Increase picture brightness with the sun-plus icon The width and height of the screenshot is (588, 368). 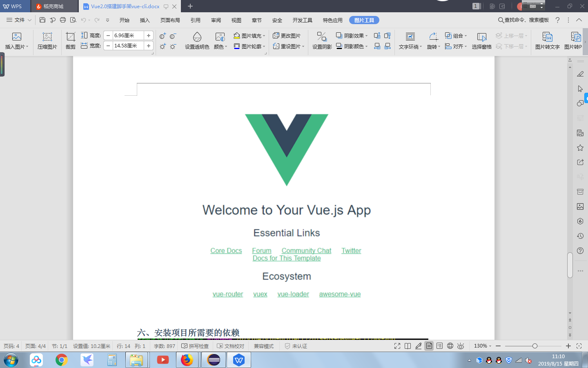coord(163,46)
